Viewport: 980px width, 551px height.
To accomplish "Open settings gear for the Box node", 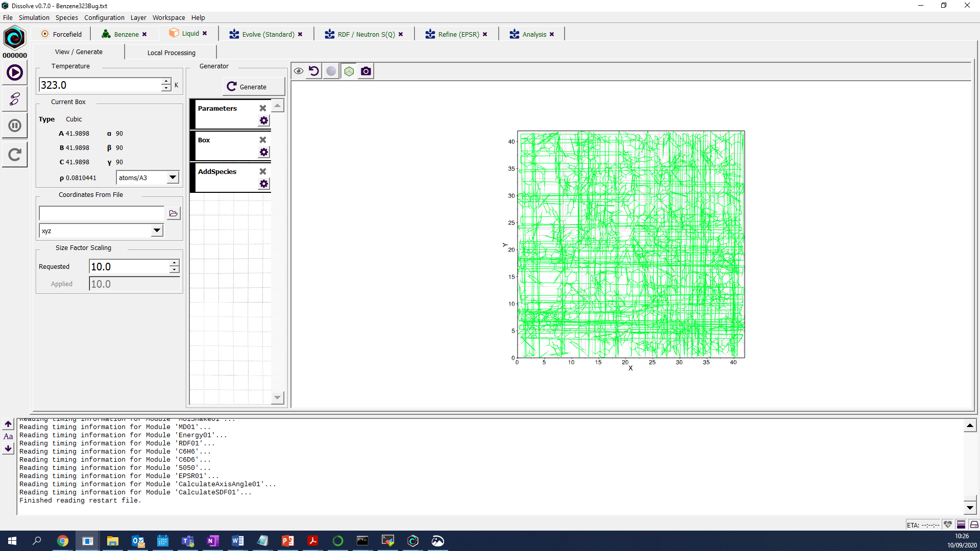I will pos(263,152).
